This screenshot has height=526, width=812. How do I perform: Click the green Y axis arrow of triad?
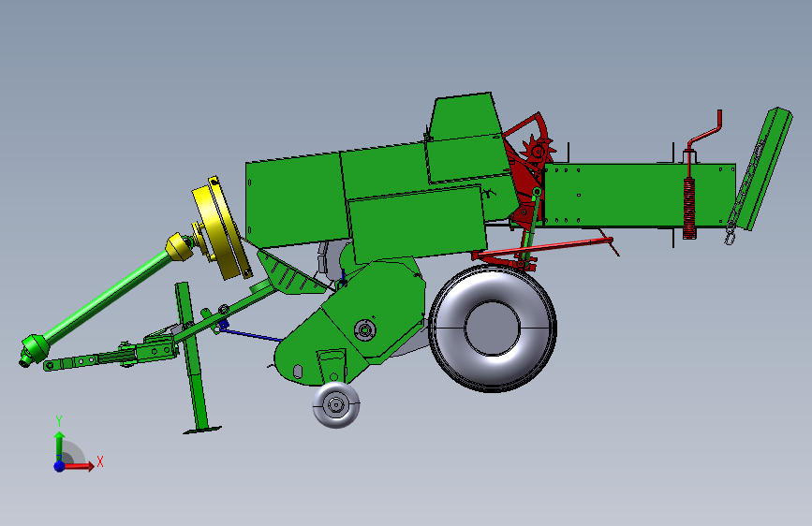tap(60, 446)
